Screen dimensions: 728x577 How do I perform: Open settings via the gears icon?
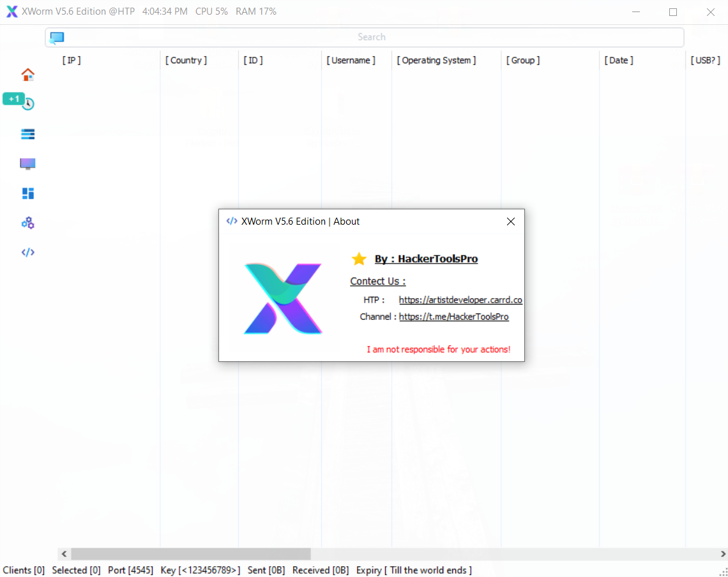tap(27, 222)
